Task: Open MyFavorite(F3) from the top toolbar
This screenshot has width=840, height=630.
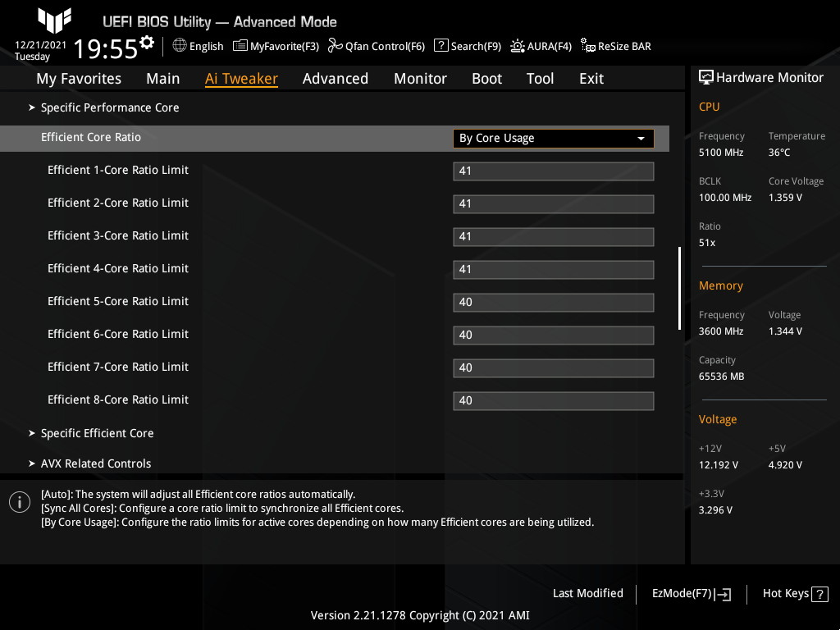Action: 240,46
